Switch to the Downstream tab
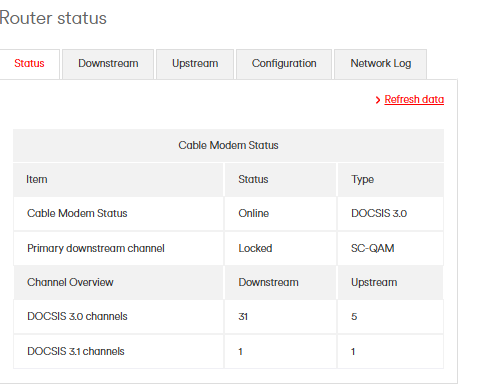Image resolution: width=481 pixels, height=391 pixels. [108, 64]
